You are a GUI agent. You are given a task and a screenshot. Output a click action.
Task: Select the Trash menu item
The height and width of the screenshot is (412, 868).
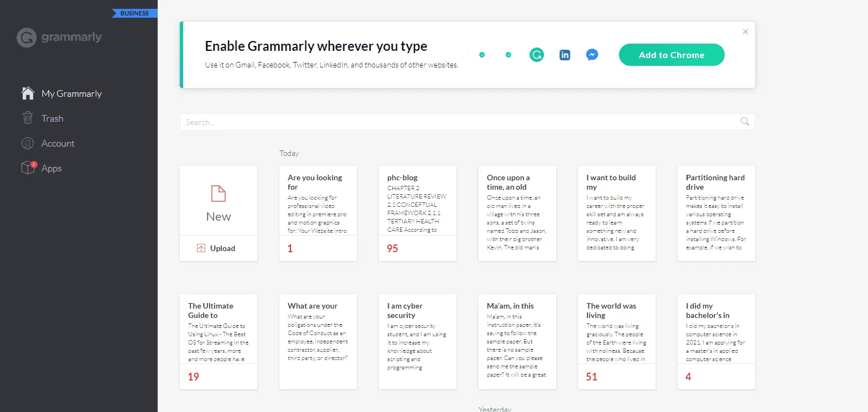pos(53,118)
